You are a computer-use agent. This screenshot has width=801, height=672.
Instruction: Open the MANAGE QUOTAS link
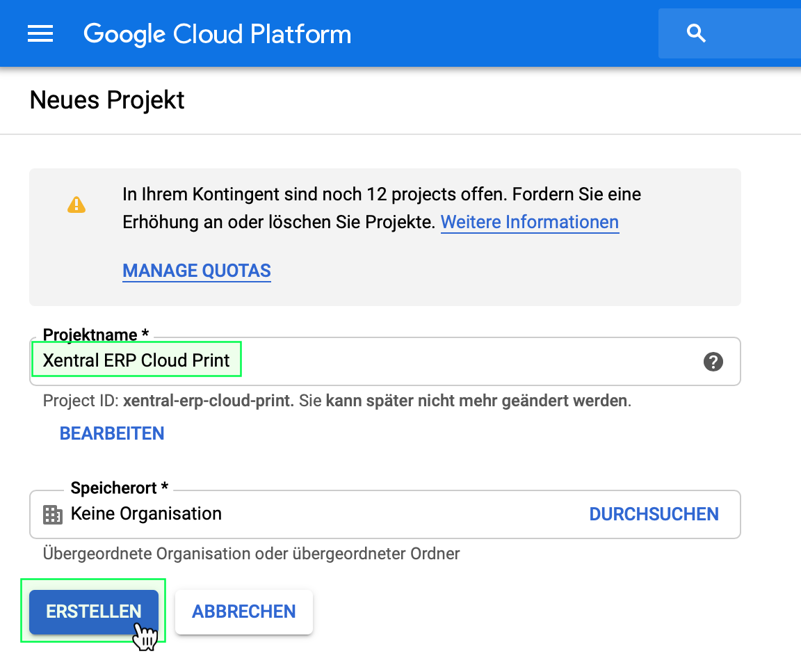point(197,271)
